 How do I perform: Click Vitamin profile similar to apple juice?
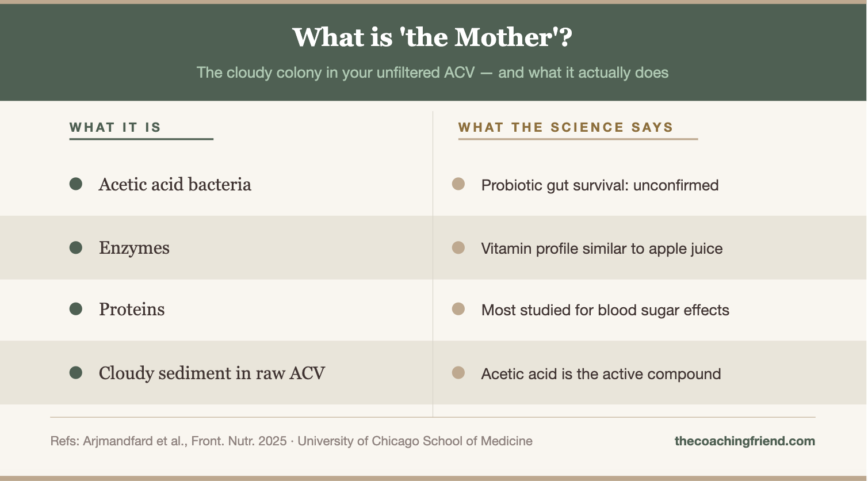tap(602, 249)
